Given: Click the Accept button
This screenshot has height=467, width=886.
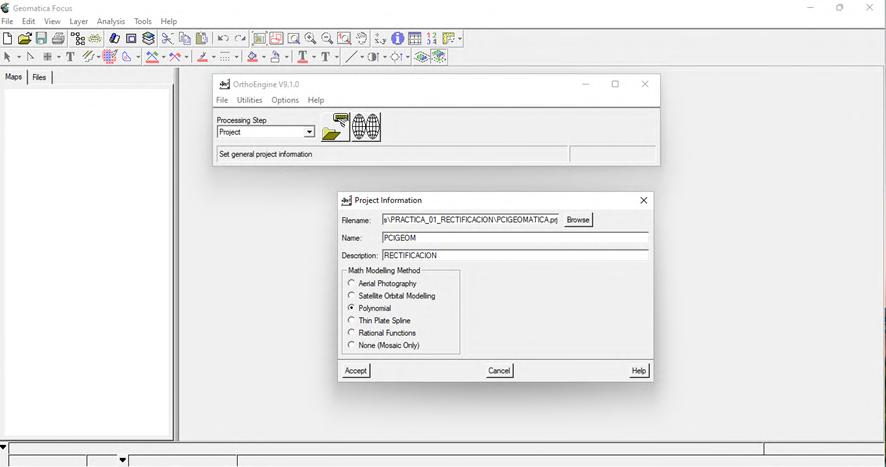Looking at the screenshot, I should click(355, 371).
